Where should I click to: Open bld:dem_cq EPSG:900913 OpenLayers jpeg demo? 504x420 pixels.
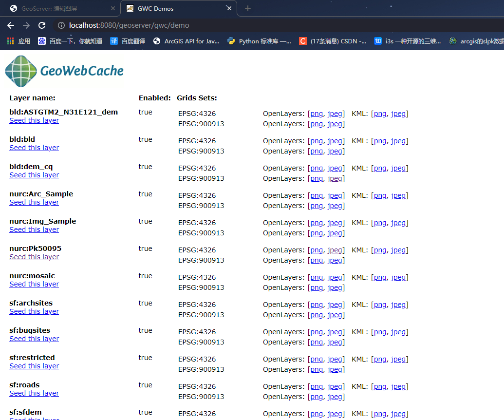point(335,179)
